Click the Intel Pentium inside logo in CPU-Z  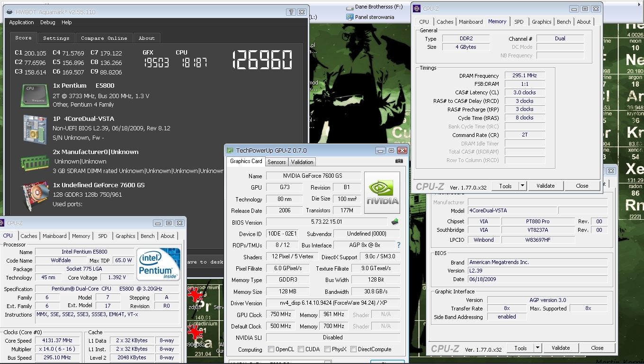click(159, 264)
